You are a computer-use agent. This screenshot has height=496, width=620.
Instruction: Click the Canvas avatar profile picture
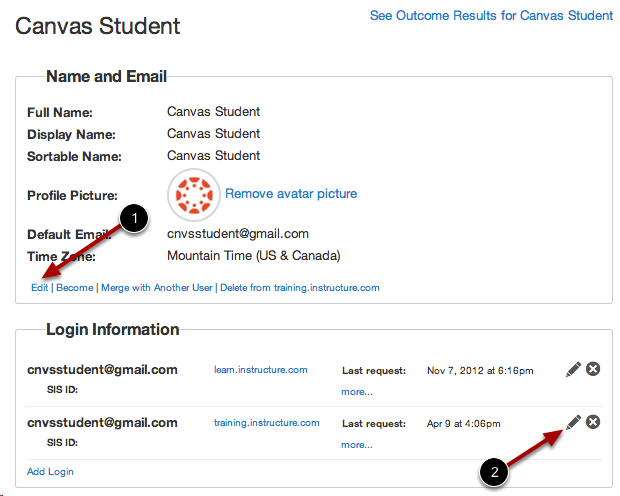point(193,194)
